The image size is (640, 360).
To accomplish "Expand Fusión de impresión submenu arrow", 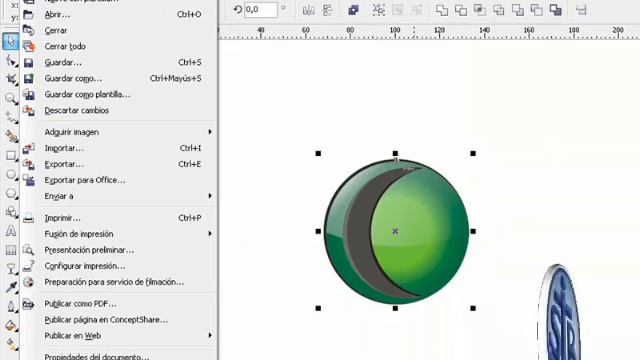I will (210, 234).
